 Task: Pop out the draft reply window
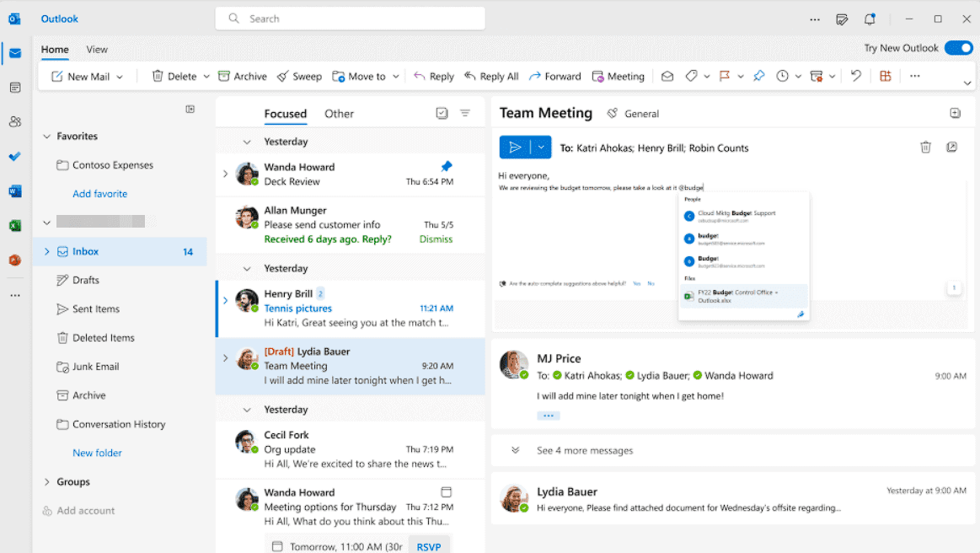[x=952, y=147]
